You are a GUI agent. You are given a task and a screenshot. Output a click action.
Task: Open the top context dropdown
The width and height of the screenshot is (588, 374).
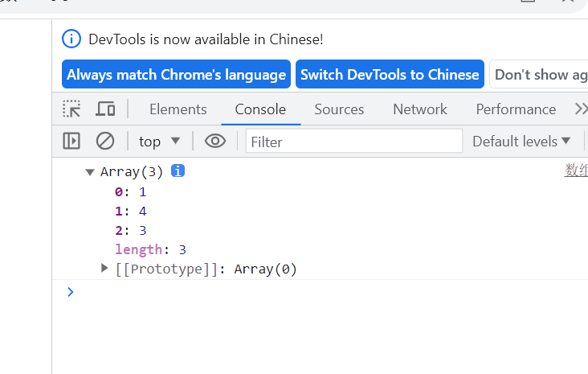click(159, 142)
